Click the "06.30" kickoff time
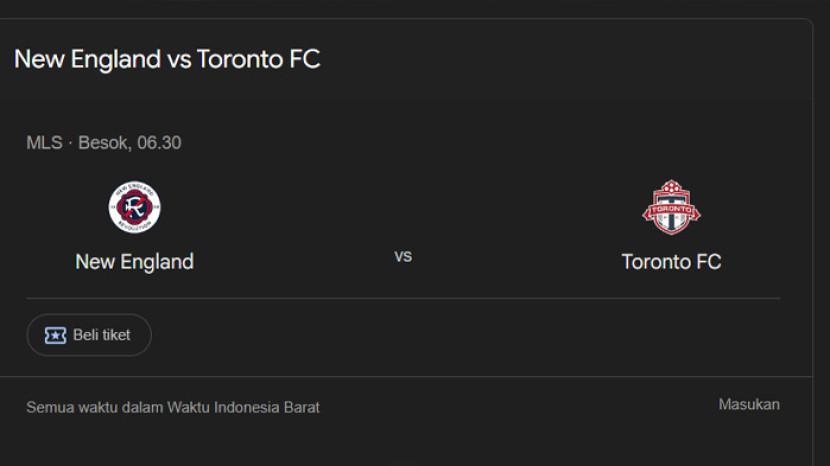This screenshot has width=830, height=466. [x=159, y=143]
